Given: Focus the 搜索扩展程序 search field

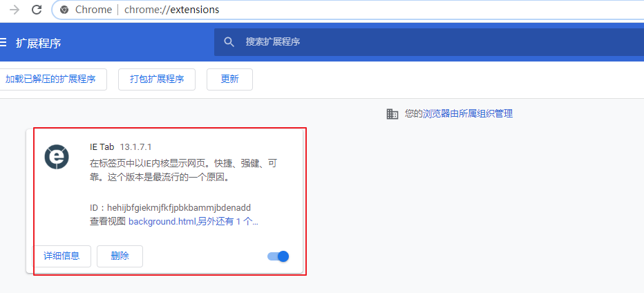Looking at the screenshot, I should (x=429, y=42).
